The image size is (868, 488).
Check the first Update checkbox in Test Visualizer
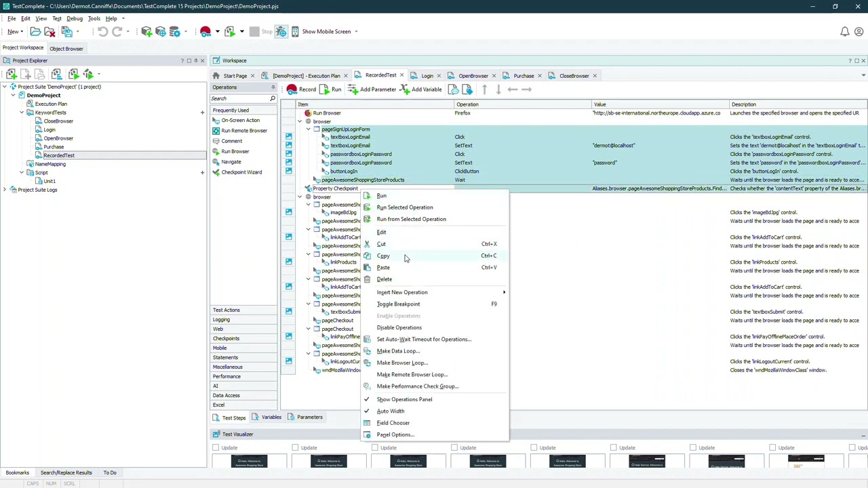216,447
